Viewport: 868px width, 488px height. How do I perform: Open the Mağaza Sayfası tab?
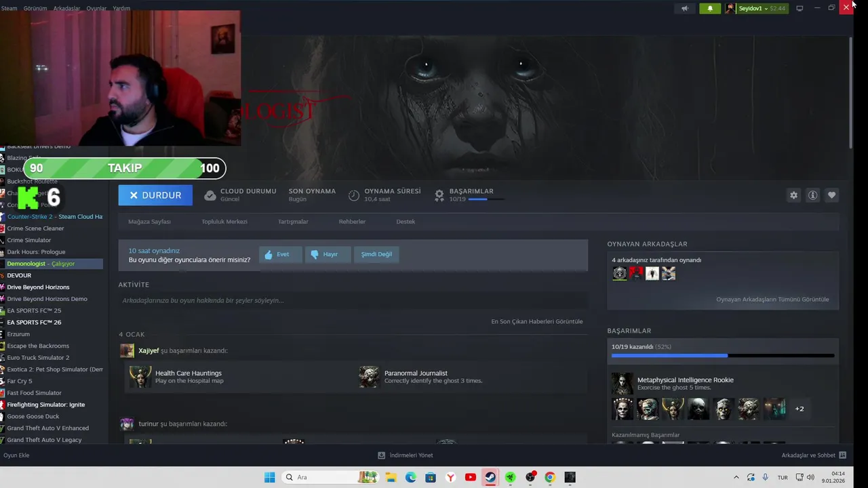(149, 222)
